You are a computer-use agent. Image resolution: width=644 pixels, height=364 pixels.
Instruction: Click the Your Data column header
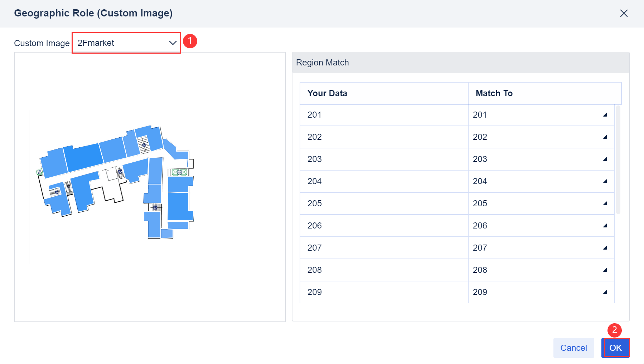pyautogui.click(x=327, y=93)
